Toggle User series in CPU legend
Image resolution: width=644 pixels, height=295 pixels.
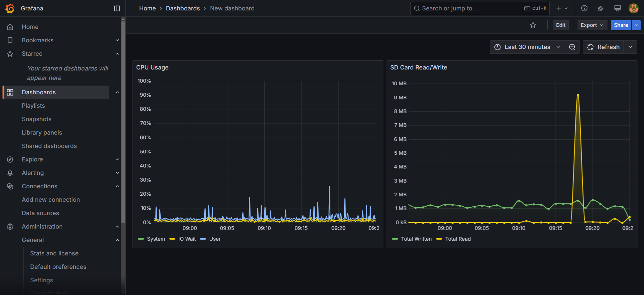click(215, 239)
